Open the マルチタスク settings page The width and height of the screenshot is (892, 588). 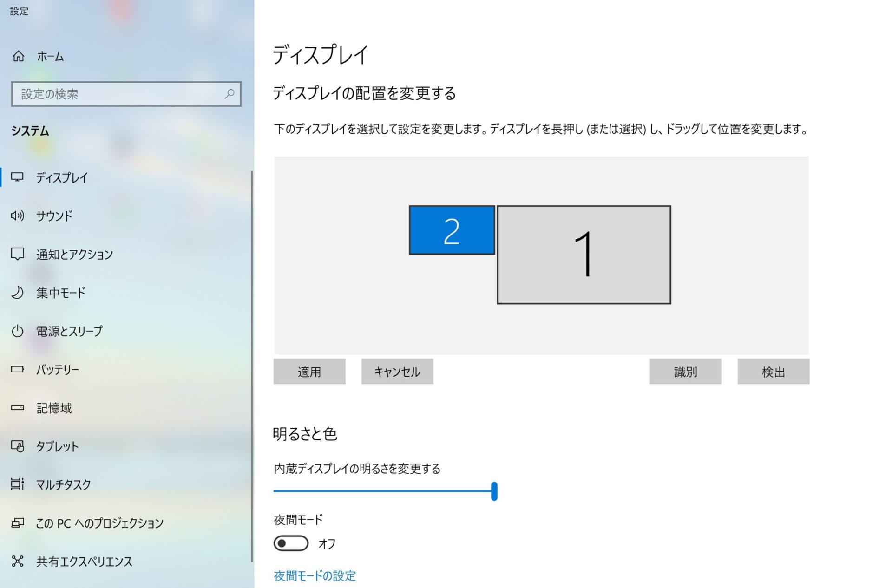coord(64,484)
